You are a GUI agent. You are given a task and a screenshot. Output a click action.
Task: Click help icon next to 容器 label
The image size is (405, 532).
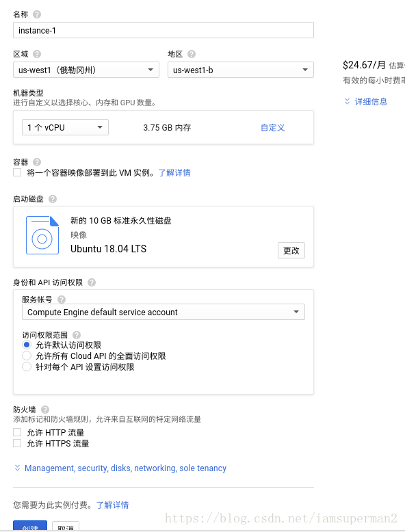[37, 162]
